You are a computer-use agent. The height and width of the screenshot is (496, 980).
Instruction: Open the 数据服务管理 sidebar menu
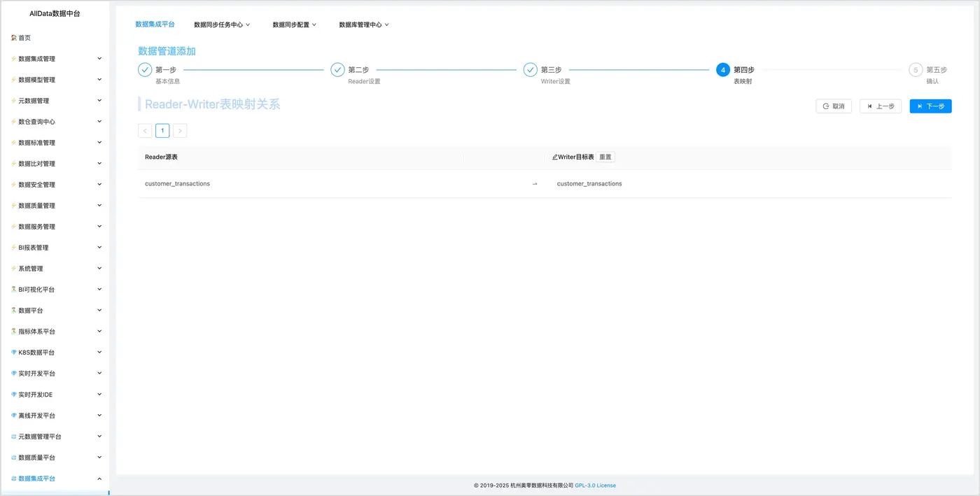(x=55, y=227)
